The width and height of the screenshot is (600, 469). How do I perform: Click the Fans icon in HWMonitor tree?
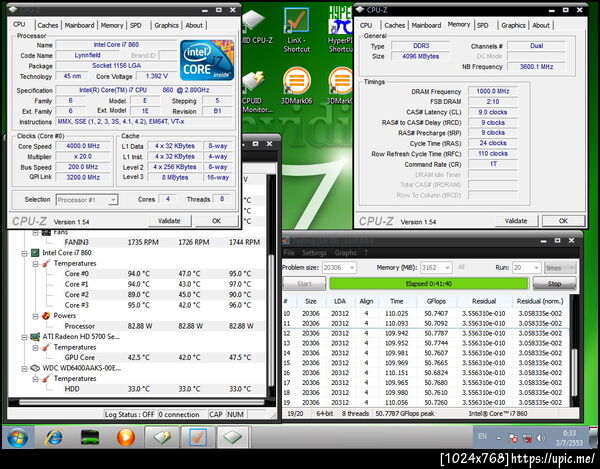pos(46,232)
